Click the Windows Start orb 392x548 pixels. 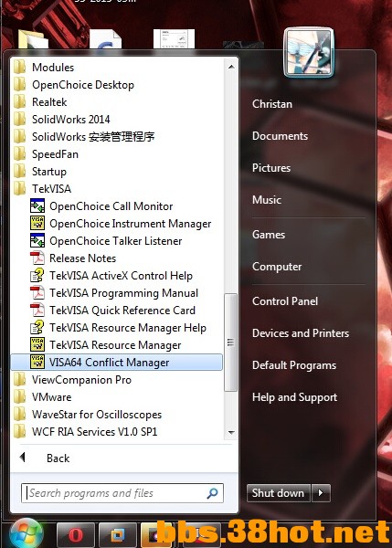click(x=26, y=533)
